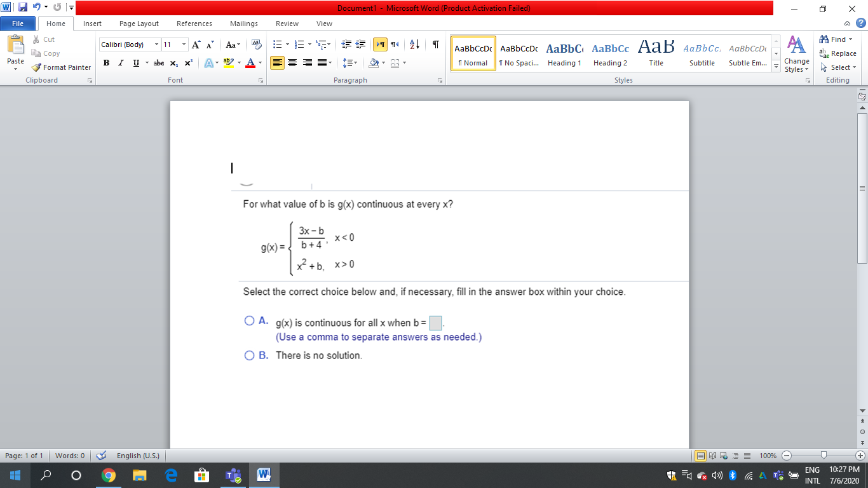Open the Mailings ribbon tab
The image size is (868, 488).
pos(243,24)
